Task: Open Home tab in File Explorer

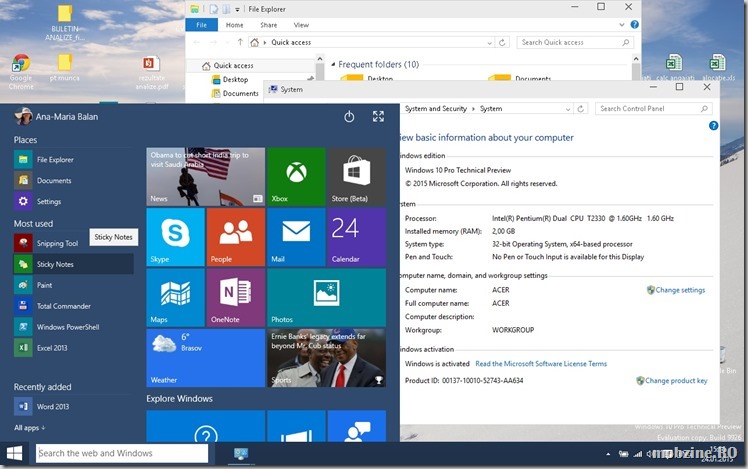Action: (234, 25)
